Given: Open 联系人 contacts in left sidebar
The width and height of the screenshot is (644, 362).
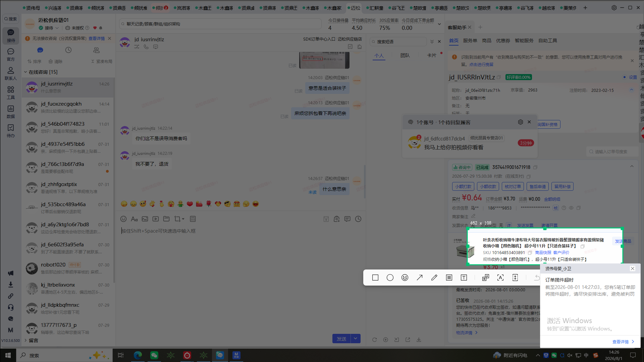Looking at the screenshot, I should [11, 73].
